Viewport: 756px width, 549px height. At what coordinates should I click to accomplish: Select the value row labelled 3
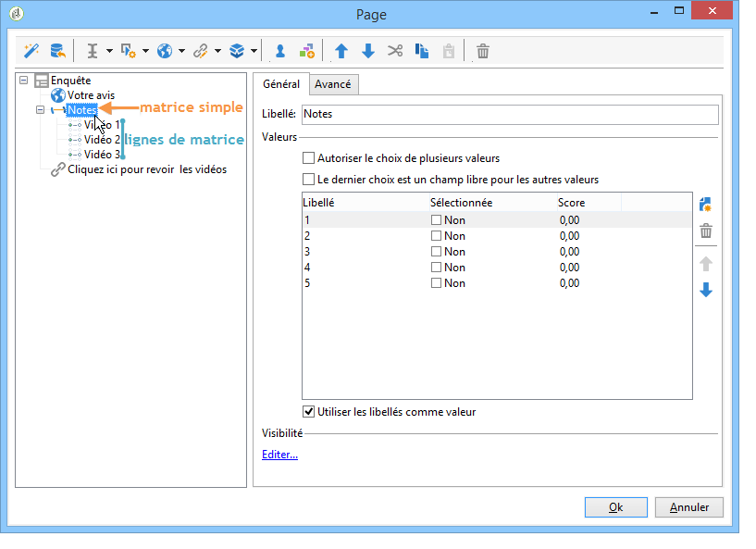[x=497, y=251]
